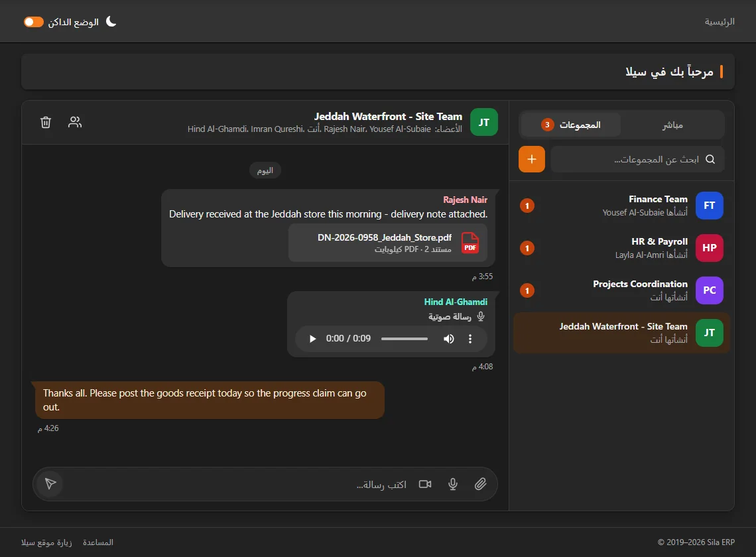This screenshot has width=756, height=557.
Task: Click the HR & Payroll unread badge
Action: click(x=527, y=249)
